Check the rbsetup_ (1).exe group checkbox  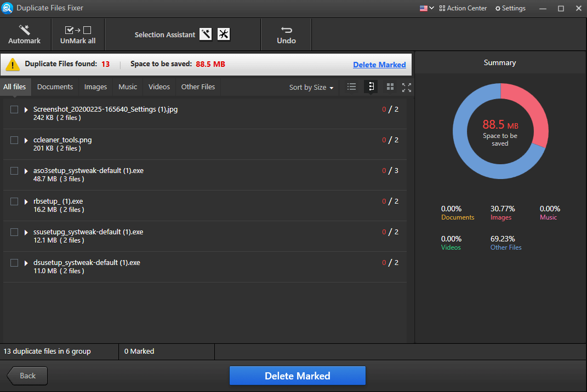tap(14, 201)
